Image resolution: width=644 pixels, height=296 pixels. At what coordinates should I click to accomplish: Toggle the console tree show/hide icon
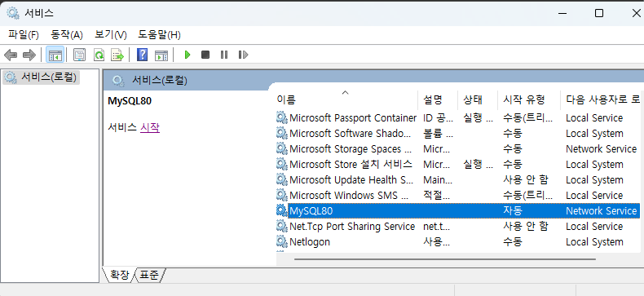pos(55,55)
